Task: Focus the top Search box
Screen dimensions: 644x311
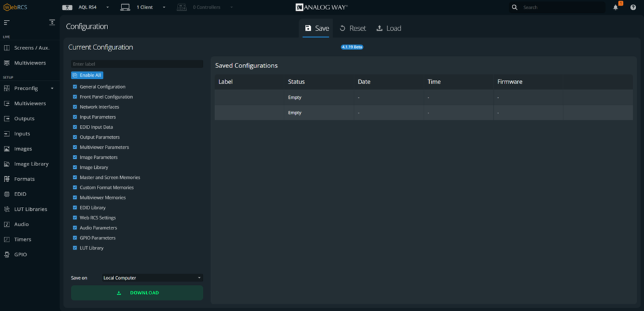Action: point(561,7)
